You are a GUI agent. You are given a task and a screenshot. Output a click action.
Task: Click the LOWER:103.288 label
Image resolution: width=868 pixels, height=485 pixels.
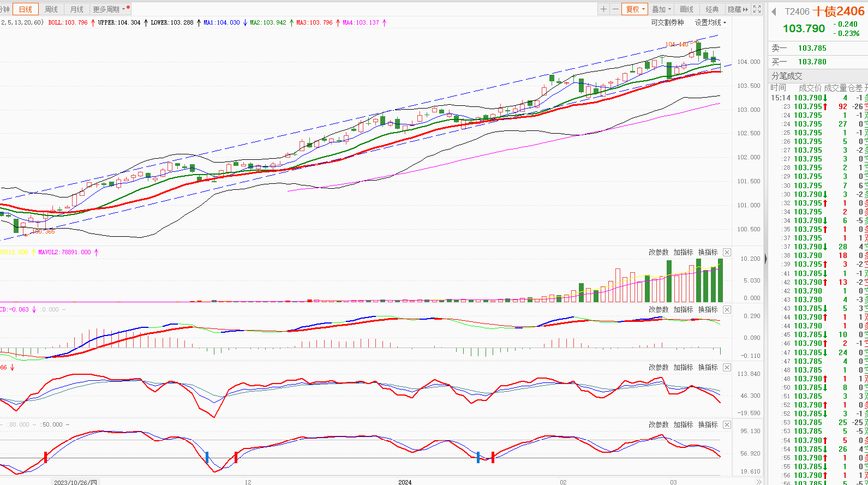[172, 22]
